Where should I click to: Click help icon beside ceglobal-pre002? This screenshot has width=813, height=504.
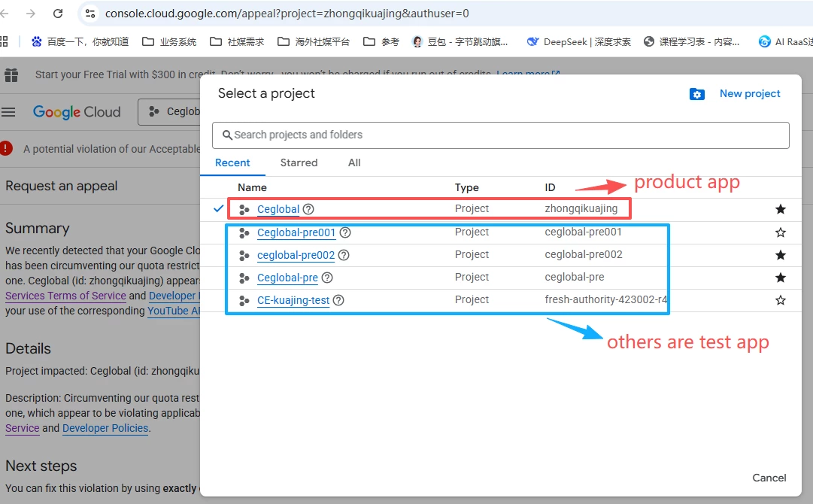pos(343,255)
